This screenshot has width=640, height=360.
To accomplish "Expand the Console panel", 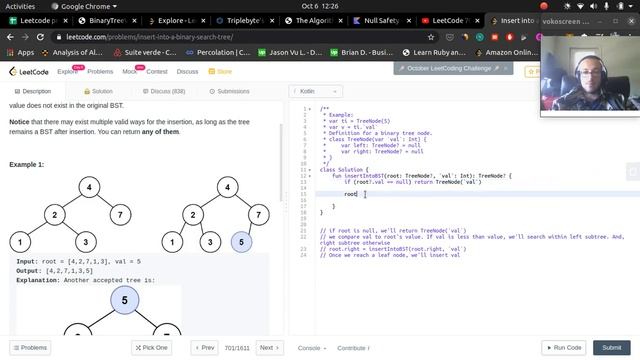I will point(312,348).
